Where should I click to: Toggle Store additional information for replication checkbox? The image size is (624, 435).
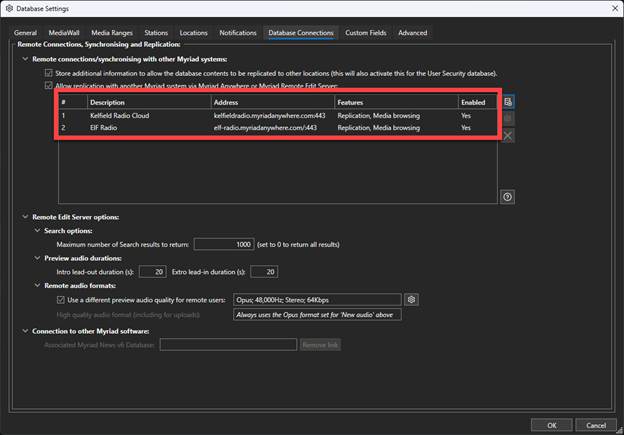click(49, 73)
